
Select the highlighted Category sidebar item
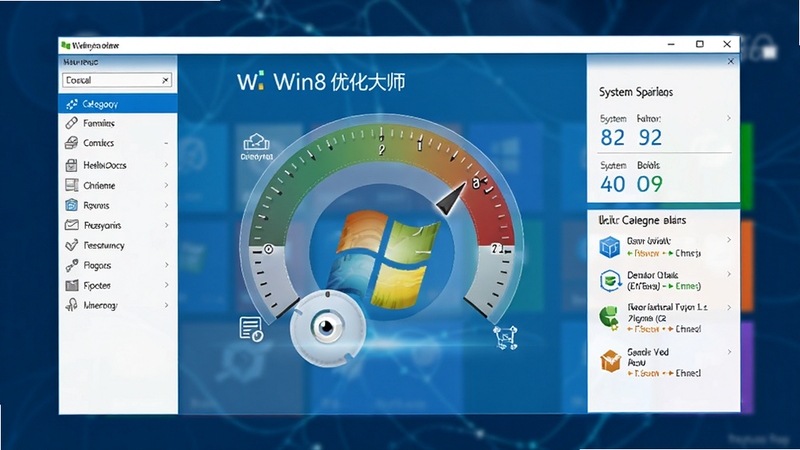118,104
